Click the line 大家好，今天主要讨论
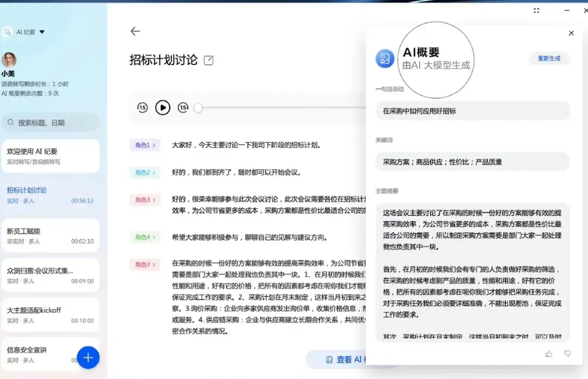This screenshot has height=379, width=588. pos(246,145)
